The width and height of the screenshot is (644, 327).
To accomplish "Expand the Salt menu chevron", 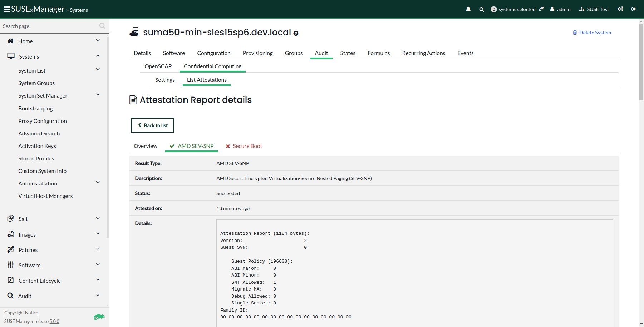I will pyautogui.click(x=98, y=218).
